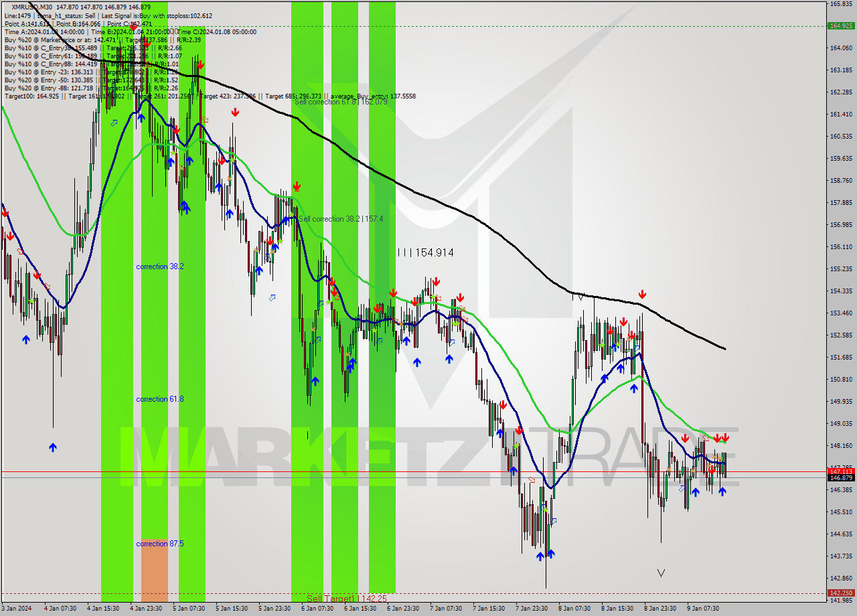Screen dimensions: 857x616
Task: Click the 'Sell correction 61.8 | 162.079' label
Action: coord(341,101)
